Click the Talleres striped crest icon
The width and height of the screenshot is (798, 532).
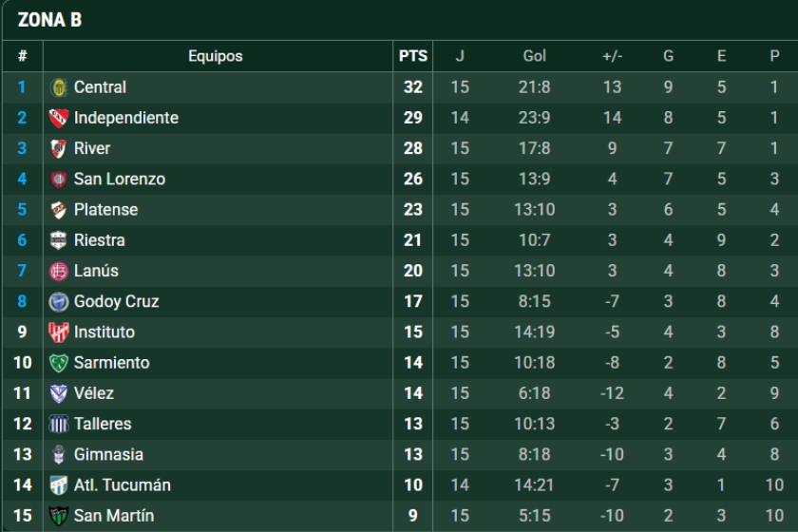(59, 424)
